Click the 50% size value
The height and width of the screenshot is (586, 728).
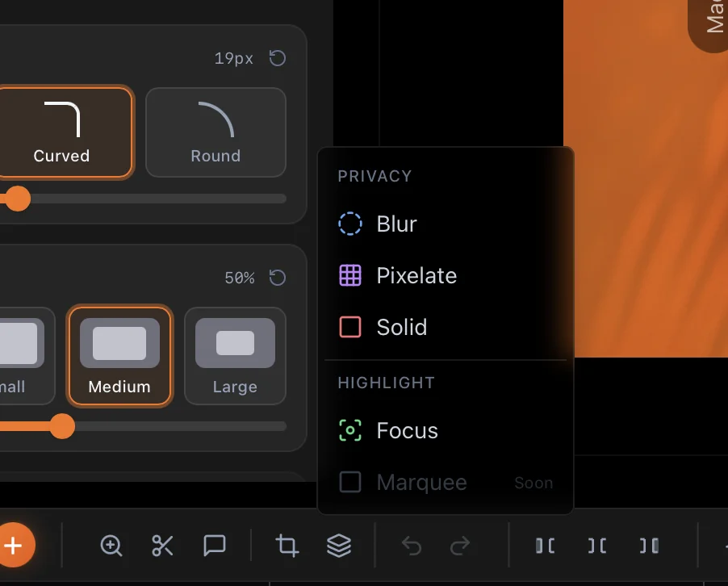click(x=240, y=278)
